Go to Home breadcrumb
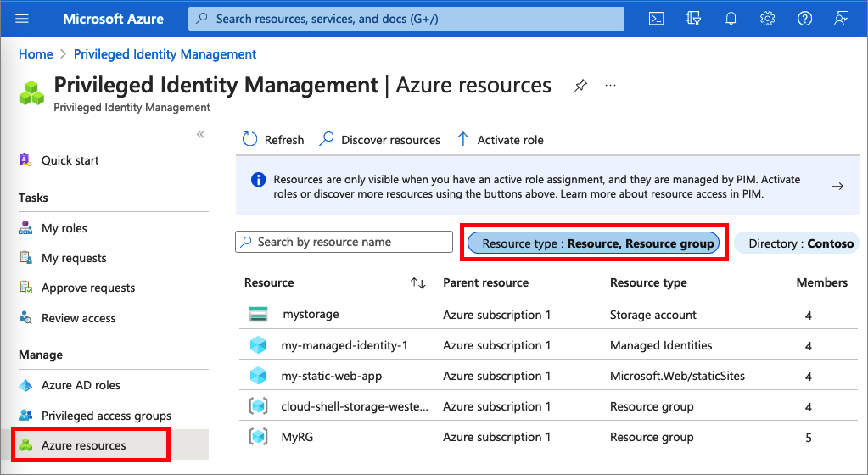 36,54
